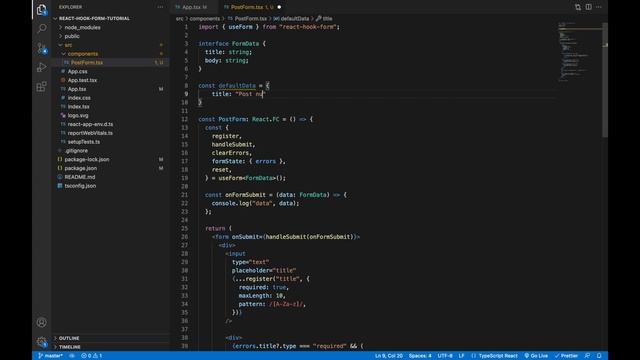Open the Manage gear settings icon

[42, 342]
